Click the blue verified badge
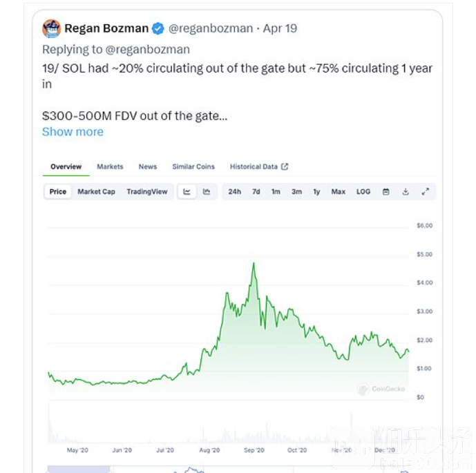Image resolution: width=476 pixels, height=473 pixels. 158,28
